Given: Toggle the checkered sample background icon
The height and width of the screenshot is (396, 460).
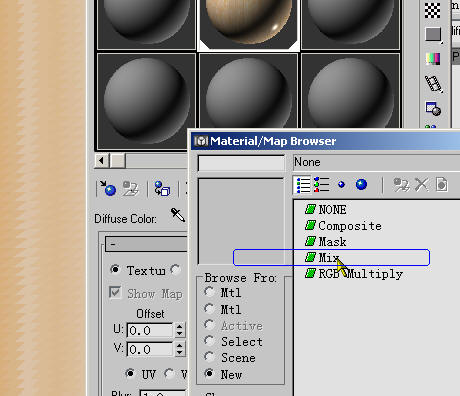Looking at the screenshot, I should click(432, 10).
